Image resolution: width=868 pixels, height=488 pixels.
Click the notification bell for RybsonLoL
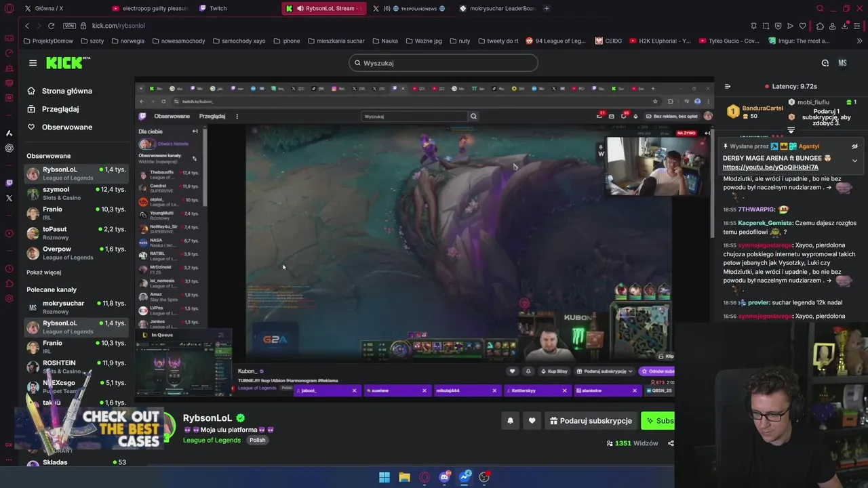(510, 421)
